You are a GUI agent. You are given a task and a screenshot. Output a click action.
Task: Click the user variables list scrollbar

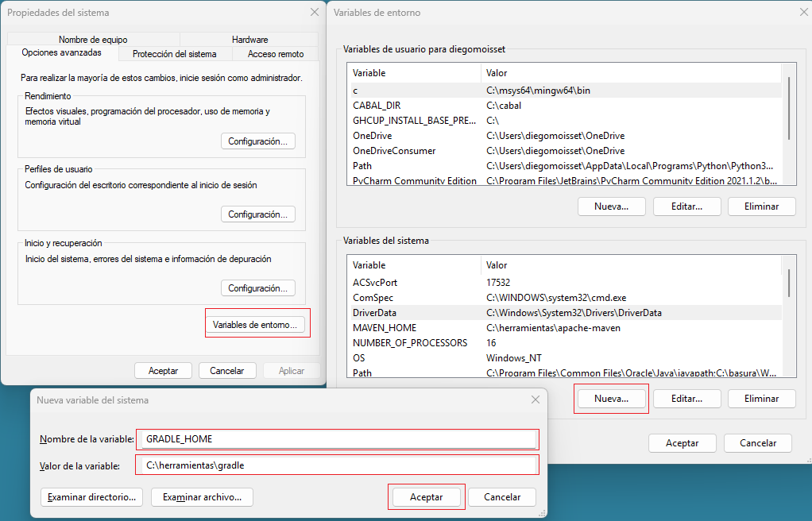tap(788, 108)
